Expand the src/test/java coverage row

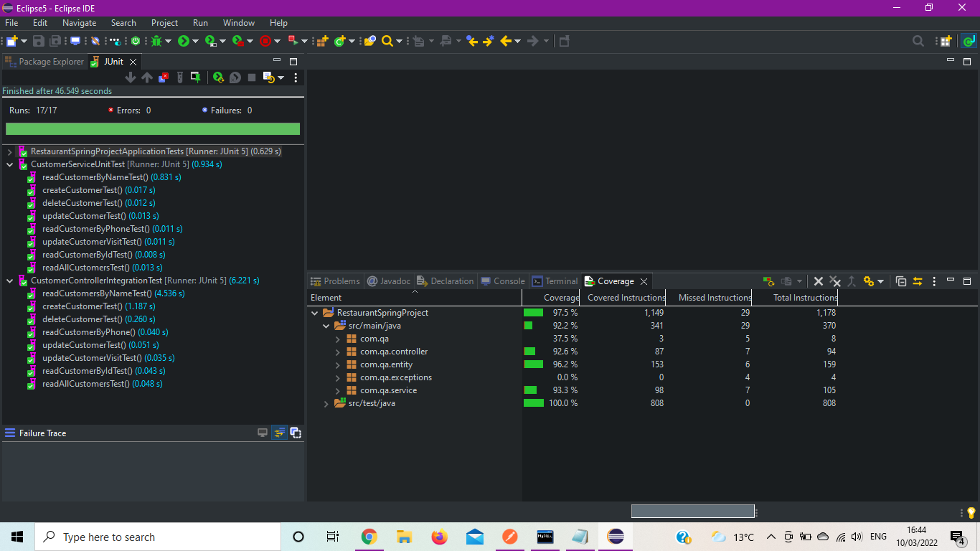326,403
